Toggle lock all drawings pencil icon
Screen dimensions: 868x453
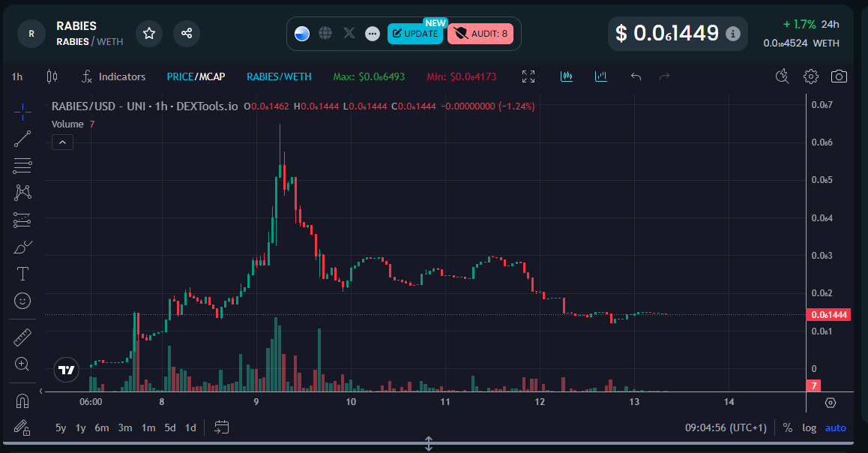pos(22,427)
